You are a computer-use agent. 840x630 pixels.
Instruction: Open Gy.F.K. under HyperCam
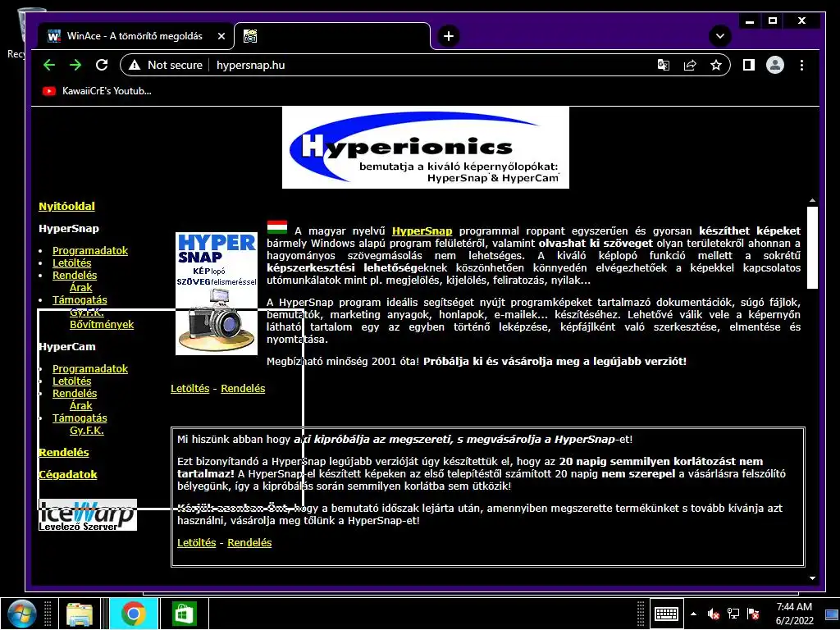click(x=87, y=431)
